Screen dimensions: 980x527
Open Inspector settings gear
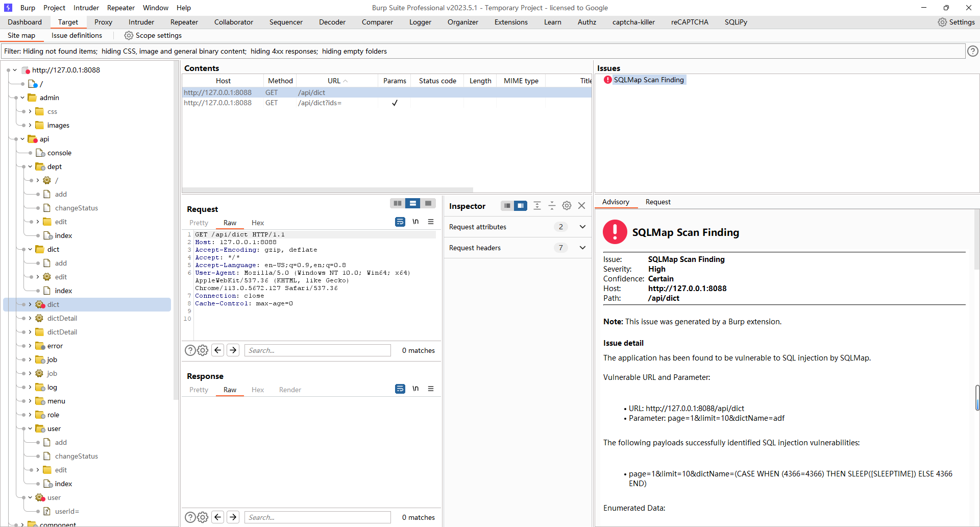(x=567, y=206)
